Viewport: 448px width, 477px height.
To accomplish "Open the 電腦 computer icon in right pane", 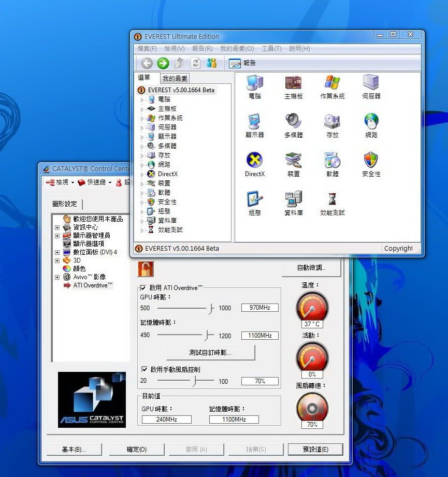I will [x=255, y=87].
